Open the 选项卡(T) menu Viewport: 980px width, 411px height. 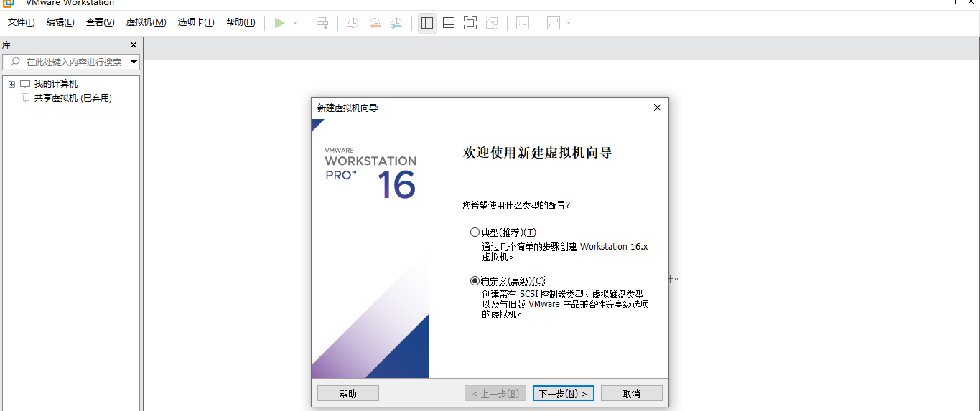tap(196, 22)
